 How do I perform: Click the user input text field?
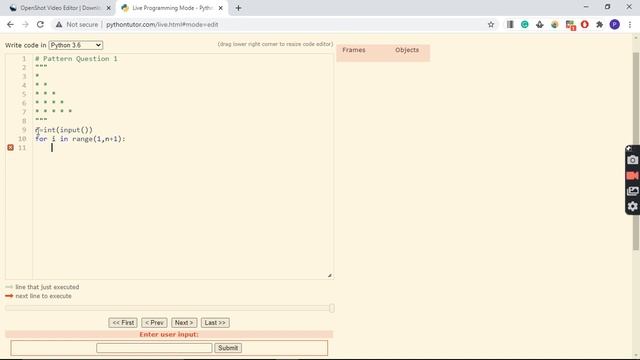[x=154, y=348]
